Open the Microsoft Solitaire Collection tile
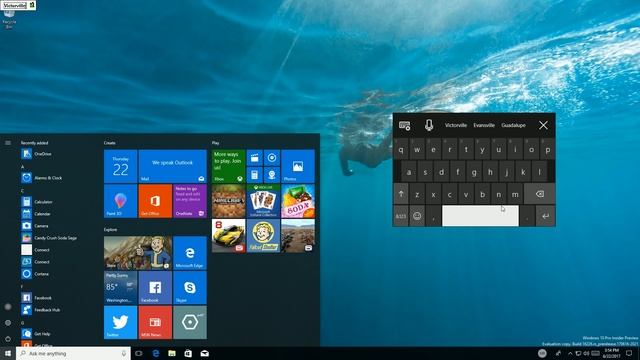 tap(263, 201)
